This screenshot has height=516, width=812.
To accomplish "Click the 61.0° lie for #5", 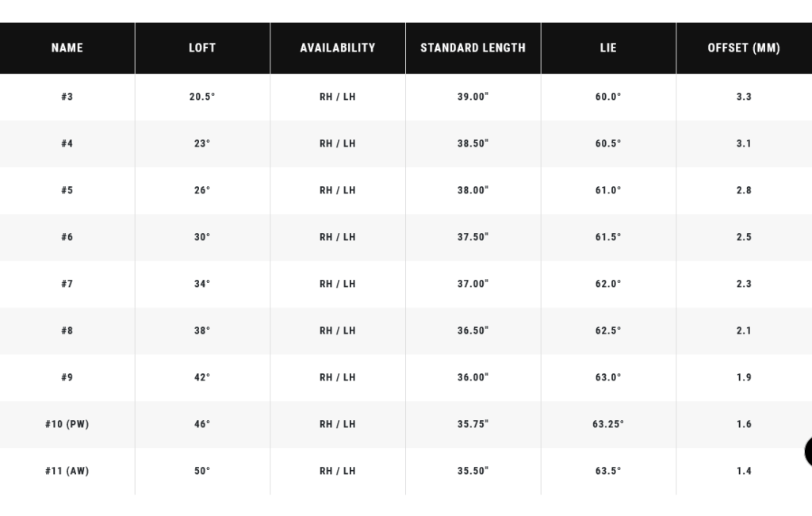I will pyautogui.click(x=608, y=190).
